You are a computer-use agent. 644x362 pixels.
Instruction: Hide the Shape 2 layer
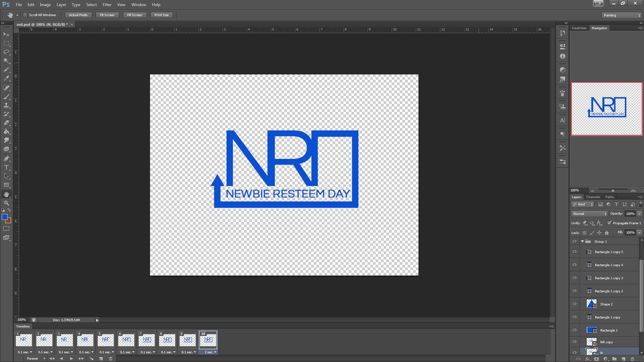tap(575, 304)
